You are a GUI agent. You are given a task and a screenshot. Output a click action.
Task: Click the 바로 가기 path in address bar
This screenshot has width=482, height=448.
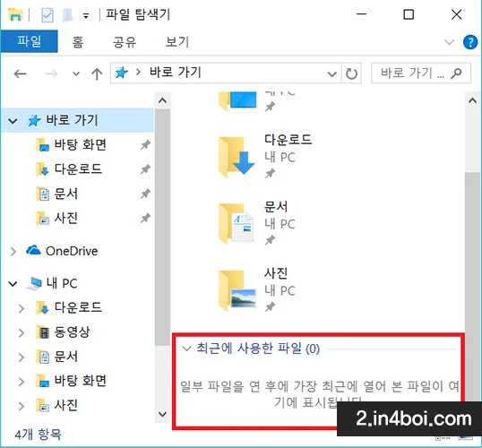pyautogui.click(x=176, y=73)
